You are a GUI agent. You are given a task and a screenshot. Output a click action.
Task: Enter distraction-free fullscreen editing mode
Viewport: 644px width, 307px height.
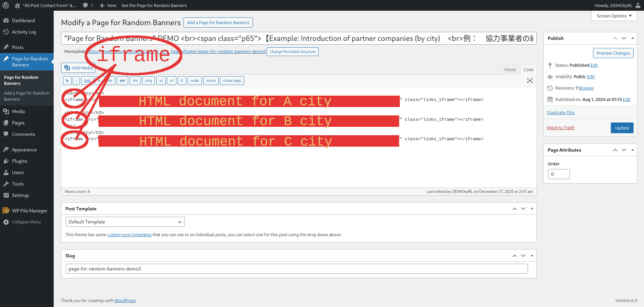click(530, 81)
